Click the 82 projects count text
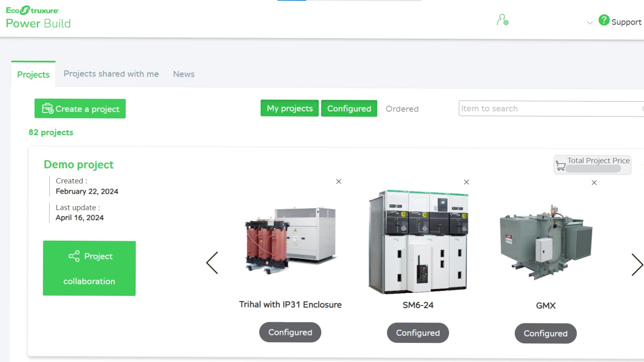 pos(51,132)
